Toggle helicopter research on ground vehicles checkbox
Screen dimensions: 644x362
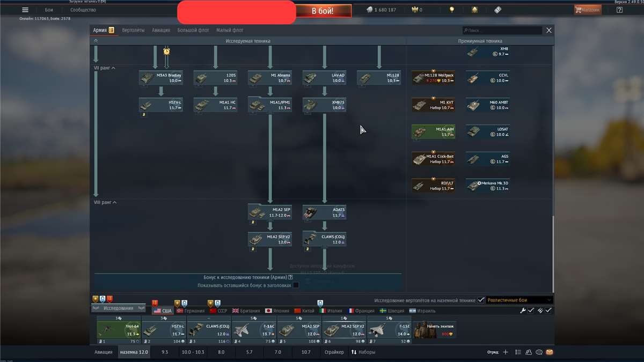point(481,300)
